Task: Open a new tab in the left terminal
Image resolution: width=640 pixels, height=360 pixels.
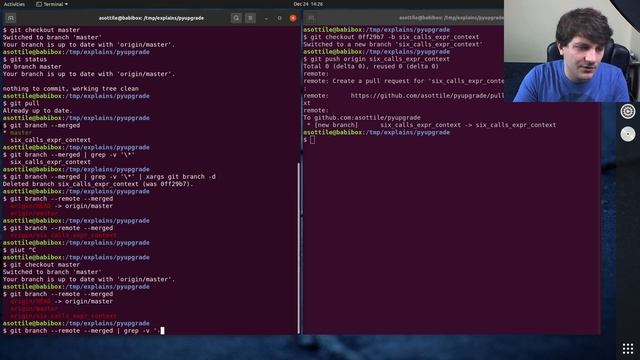Action: [11, 18]
